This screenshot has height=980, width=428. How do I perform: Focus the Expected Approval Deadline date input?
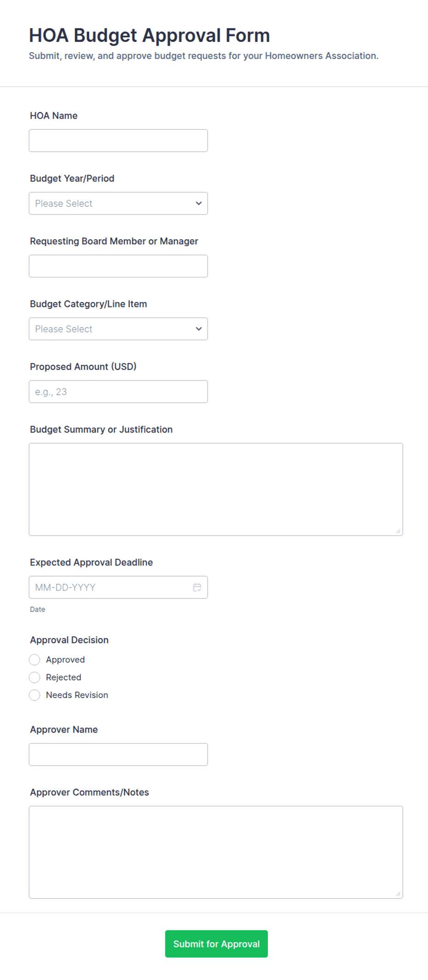tap(118, 588)
